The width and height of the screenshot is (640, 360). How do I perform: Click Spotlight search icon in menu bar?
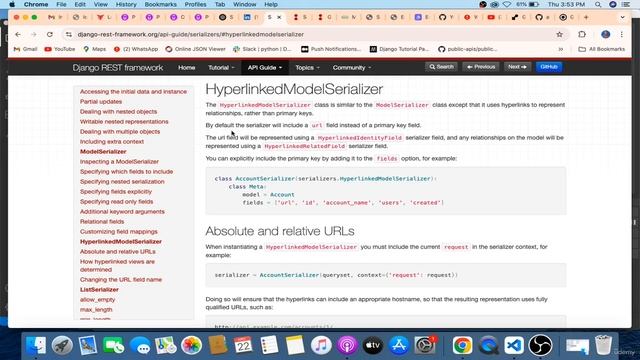[x=598, y=4]
